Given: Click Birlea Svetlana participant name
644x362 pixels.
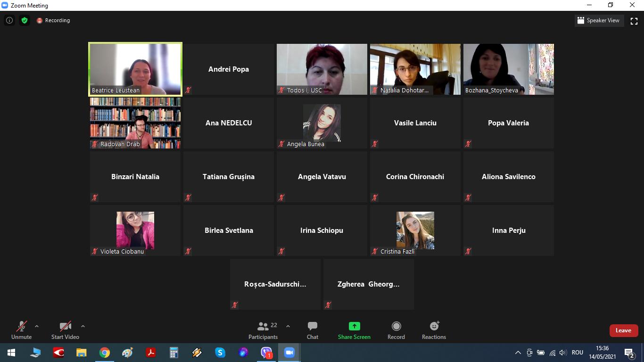Looking at the screenshot, I should click(229, 230).
